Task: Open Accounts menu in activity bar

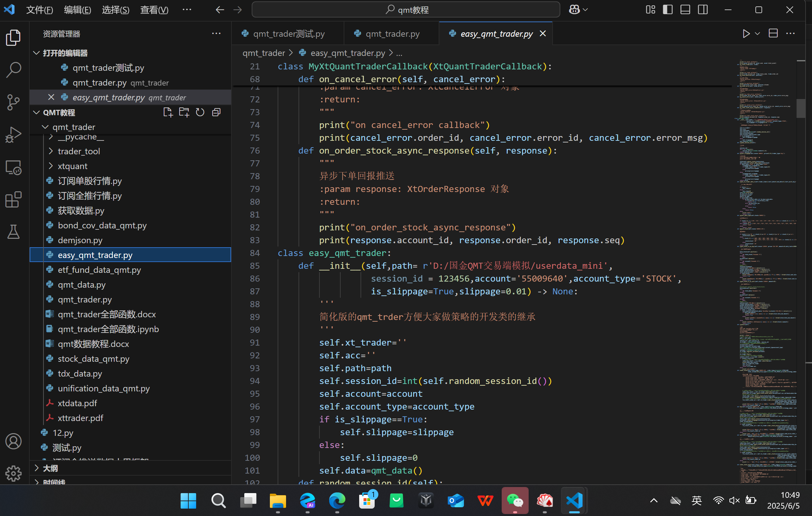Action: point(13,442)
